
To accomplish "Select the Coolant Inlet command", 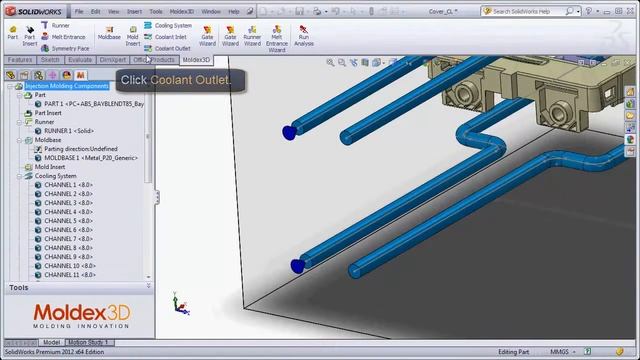I will coord(165,37).
